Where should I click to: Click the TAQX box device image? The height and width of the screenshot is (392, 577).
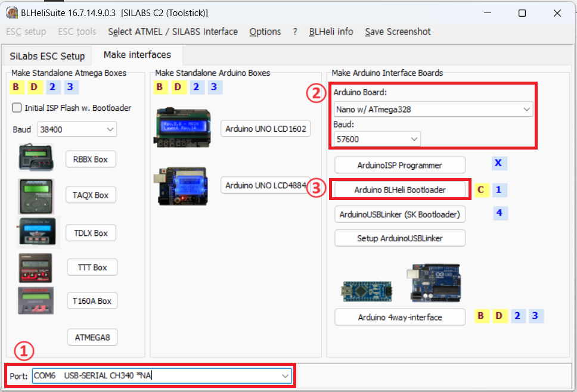click(36, 197)
